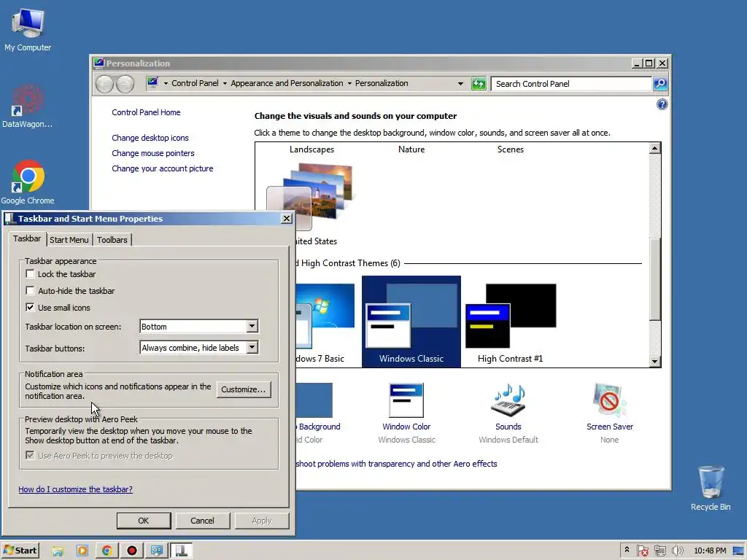747x560 pixels.
Task: Click the Show desktop button
Action: [739, 551]
